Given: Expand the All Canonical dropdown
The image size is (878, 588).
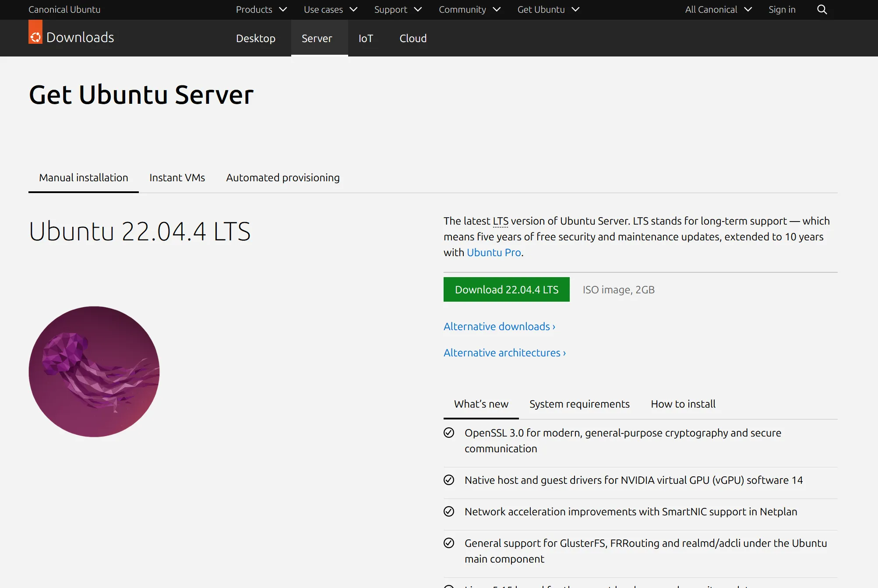Looking at the screenshot, I should (719, 10).
